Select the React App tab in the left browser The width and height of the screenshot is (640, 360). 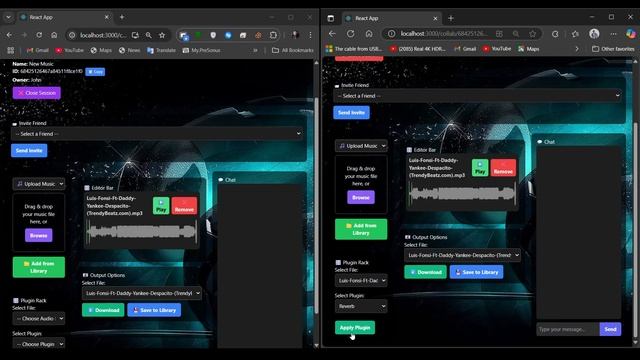click(x=64, y=17)
